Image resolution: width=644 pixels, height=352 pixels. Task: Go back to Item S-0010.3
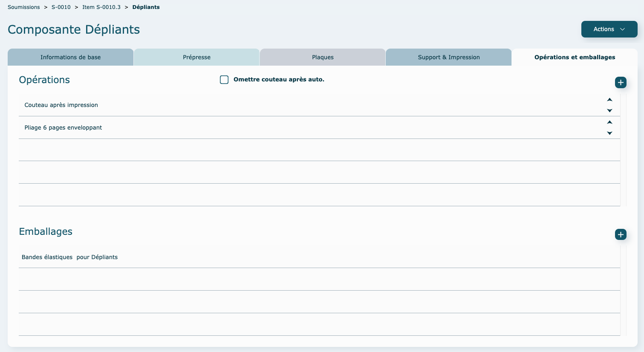coord(101,7)
